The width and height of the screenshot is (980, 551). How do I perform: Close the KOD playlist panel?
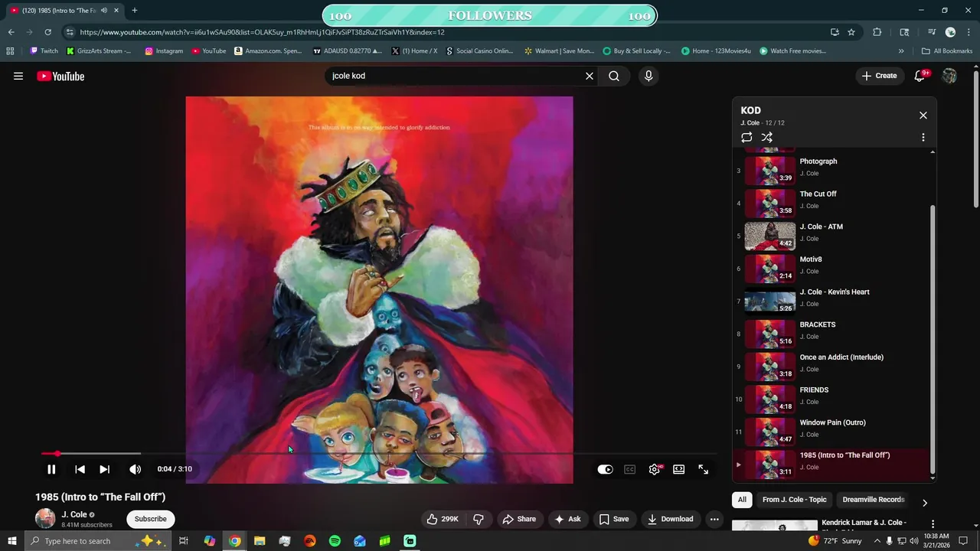tap(923, 115)
